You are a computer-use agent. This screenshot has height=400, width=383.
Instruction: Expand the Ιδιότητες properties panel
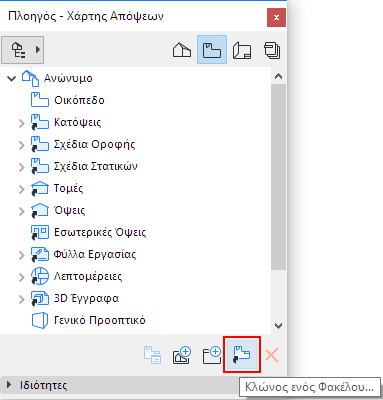[9, 385]
